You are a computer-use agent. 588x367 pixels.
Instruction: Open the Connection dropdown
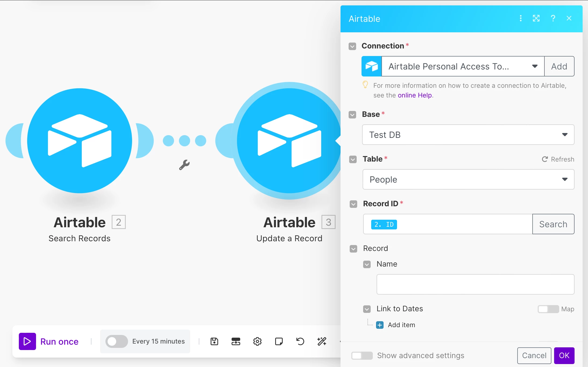click(x=463, y=66)
